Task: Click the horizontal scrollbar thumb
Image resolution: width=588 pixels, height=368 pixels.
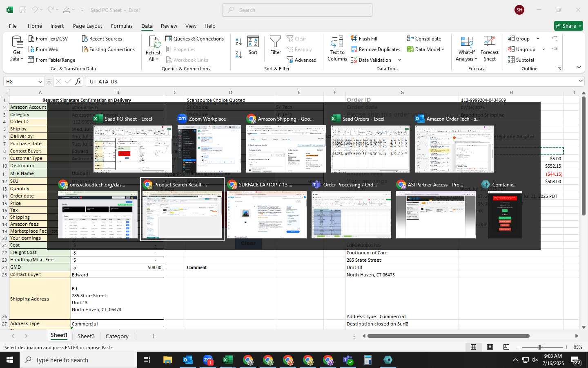Action: [x=448, y=336]
